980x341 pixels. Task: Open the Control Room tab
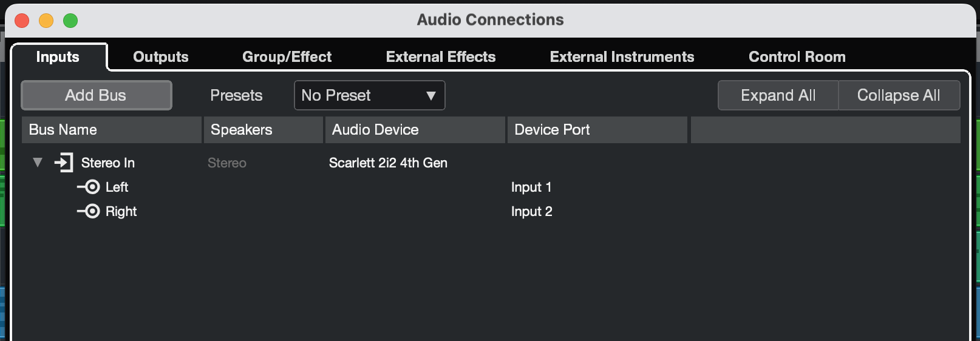point(797,57)
